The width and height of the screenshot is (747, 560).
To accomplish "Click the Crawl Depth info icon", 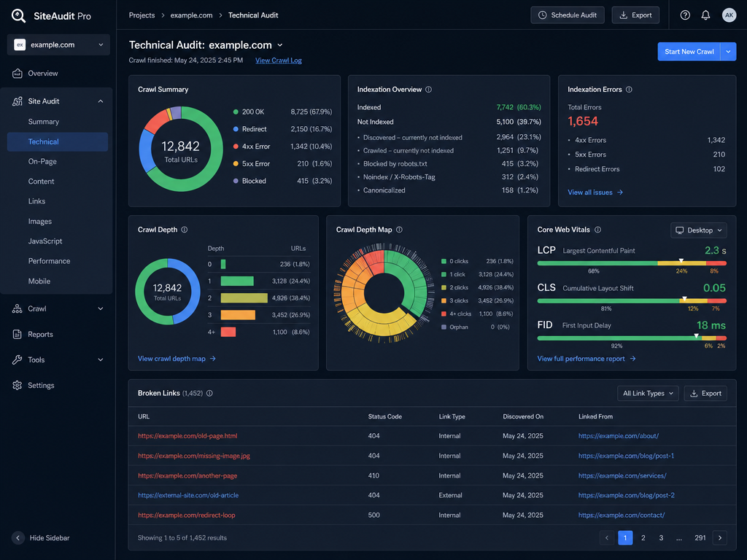I will (185, 230).
